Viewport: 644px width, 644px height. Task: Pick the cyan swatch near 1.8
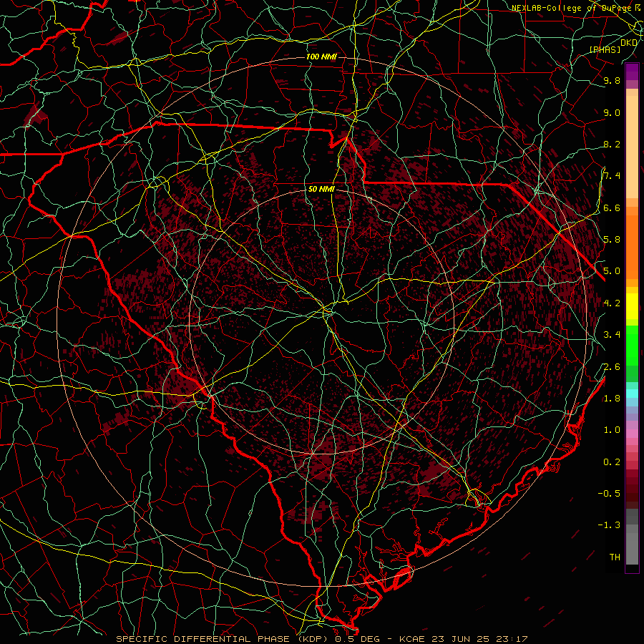pos(632,394)
